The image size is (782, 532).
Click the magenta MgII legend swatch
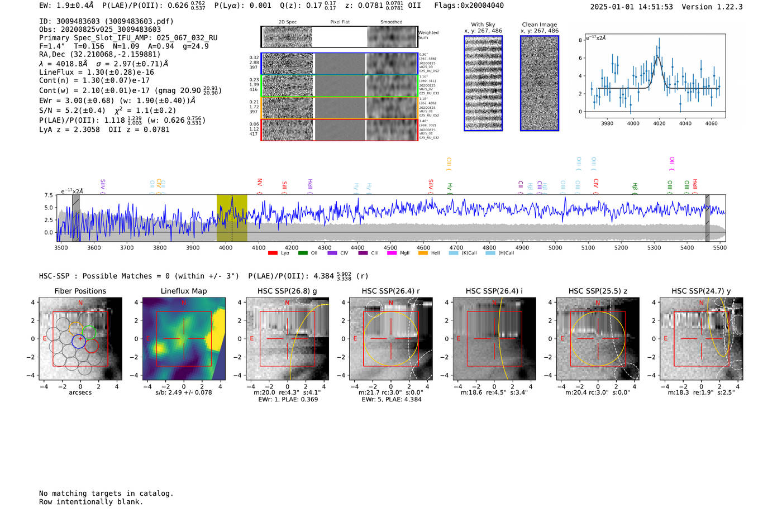392,253
